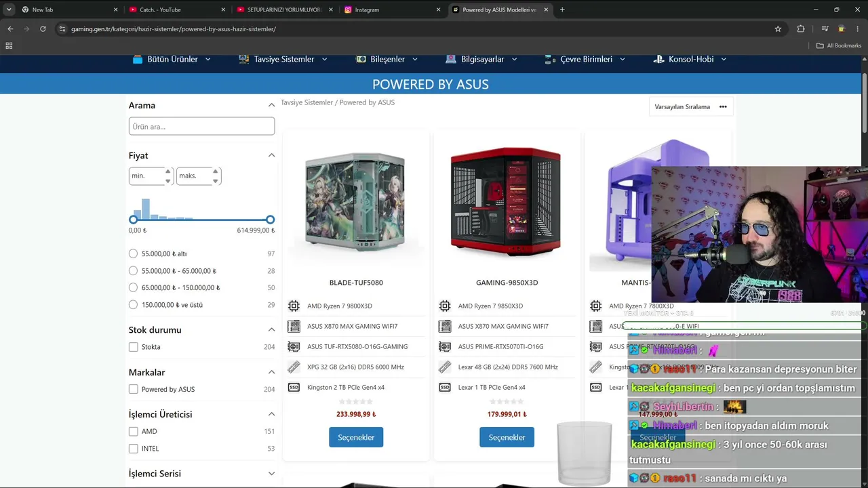Add a new tab with the plus icon
868x488 pixels.
pos(562,9)
